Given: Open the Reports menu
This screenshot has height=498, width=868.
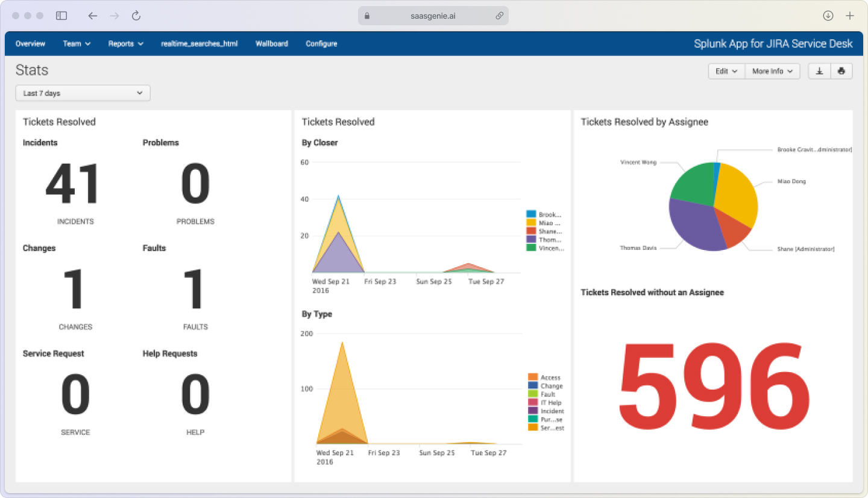Looking at the screenshot, I should [x=125, y=43].
